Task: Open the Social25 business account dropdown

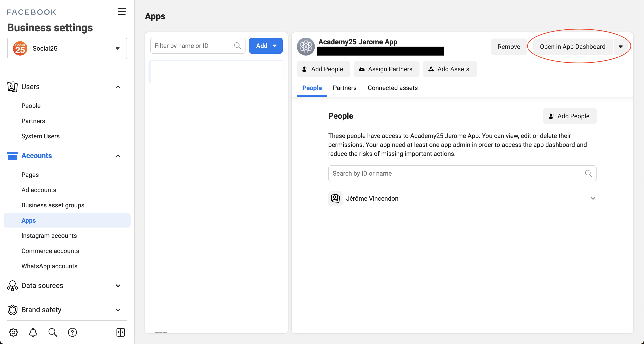Action: (67, 48)
